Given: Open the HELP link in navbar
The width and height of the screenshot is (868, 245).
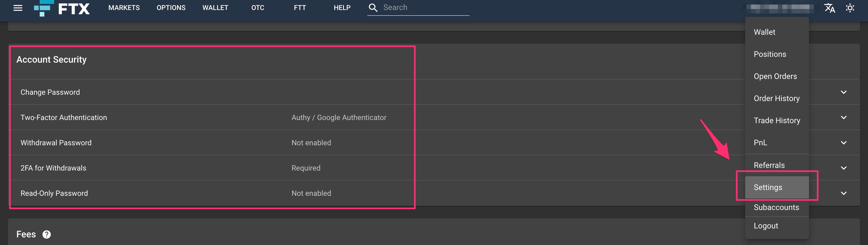Looking at the screenshot, I should pos(342,8).
